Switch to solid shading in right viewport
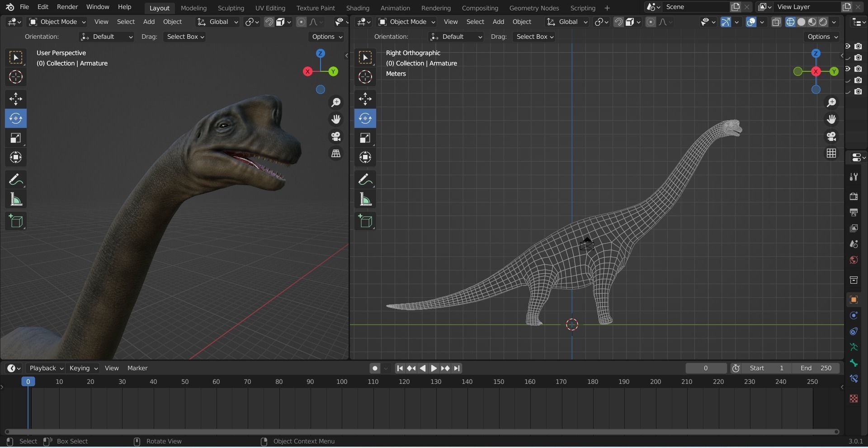This screenshot has width=868, height=448. pyautogui.click(x=801, y=22)
